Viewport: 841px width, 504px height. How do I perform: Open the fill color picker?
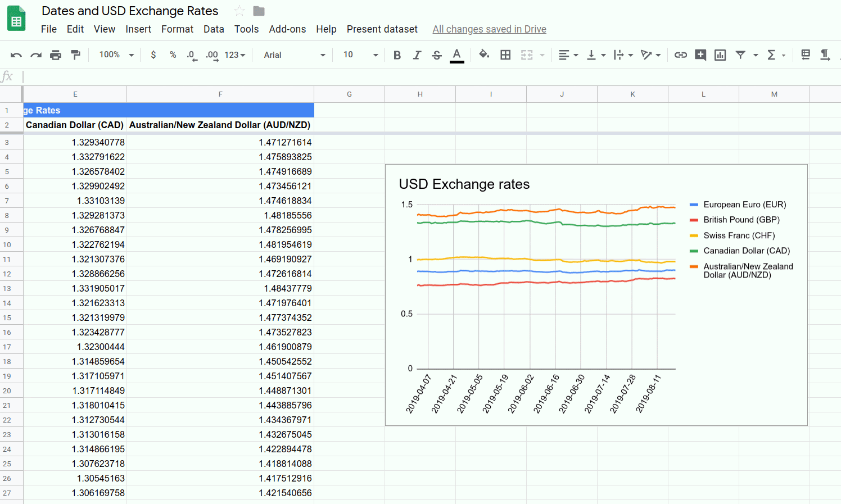click(483, 55)
